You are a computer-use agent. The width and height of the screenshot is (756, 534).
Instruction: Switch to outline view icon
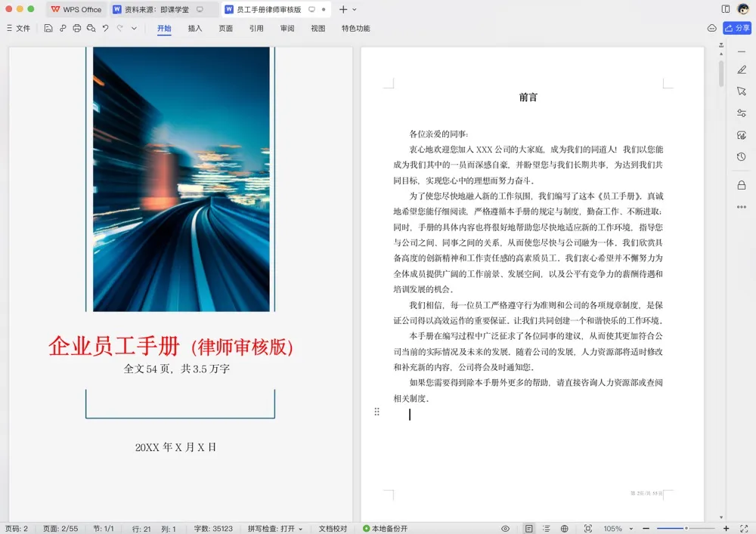547,529
